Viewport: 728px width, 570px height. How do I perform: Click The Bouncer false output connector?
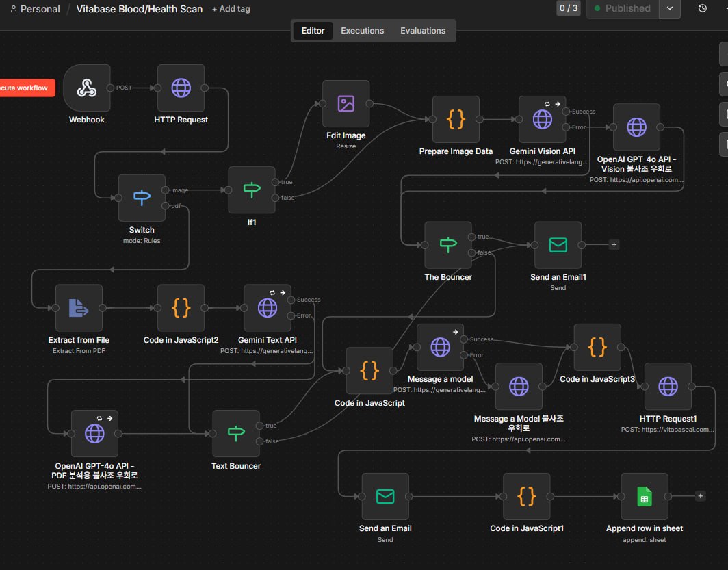point(471,252)
